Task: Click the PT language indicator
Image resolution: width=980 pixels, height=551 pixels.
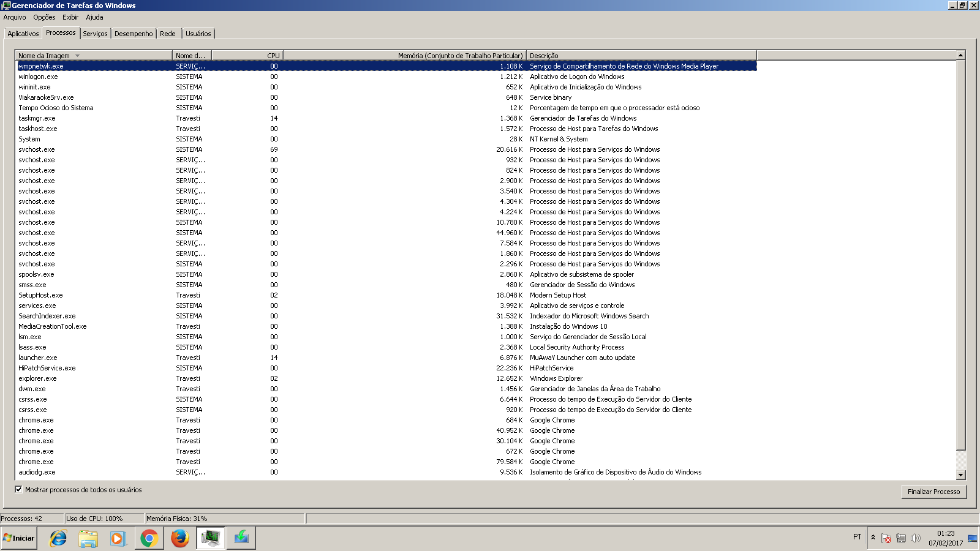Action: point(857,537)
